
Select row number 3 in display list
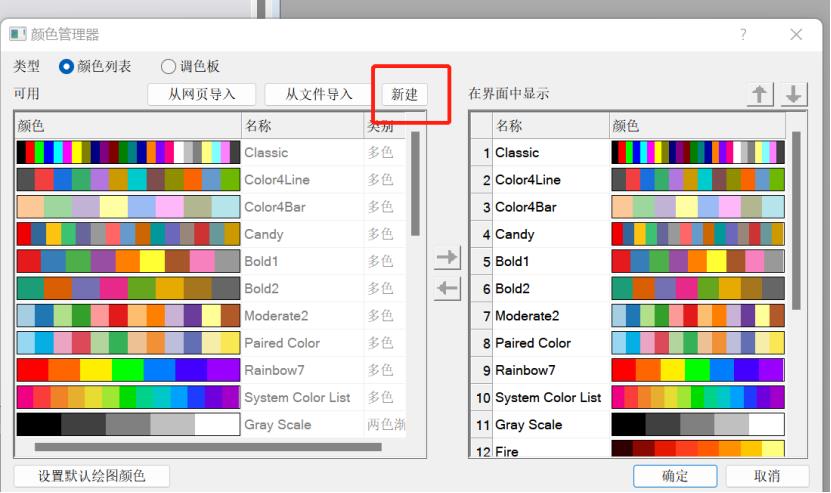[x=482, y=207]
